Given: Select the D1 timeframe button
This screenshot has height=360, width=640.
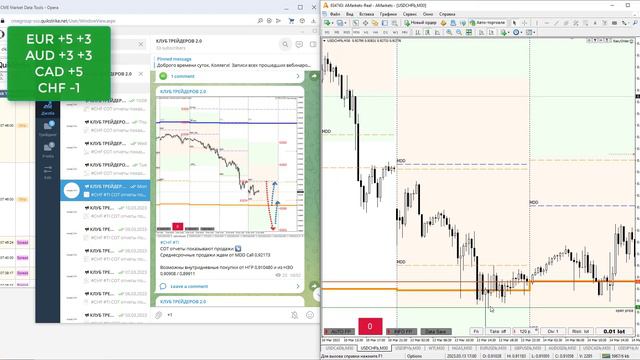Looking at the screenshot, I should pyautogui.click(x=385, y=32).
